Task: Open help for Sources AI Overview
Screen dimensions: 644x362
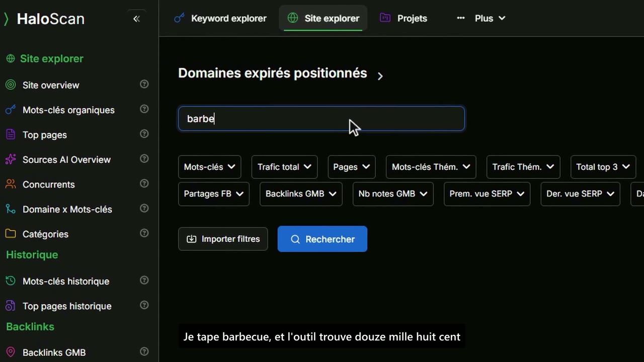Action: [x=144, y=158]
